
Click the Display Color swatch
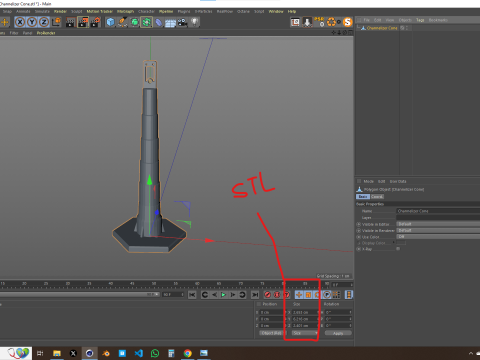pyautogui.click(x=401, y=243)
